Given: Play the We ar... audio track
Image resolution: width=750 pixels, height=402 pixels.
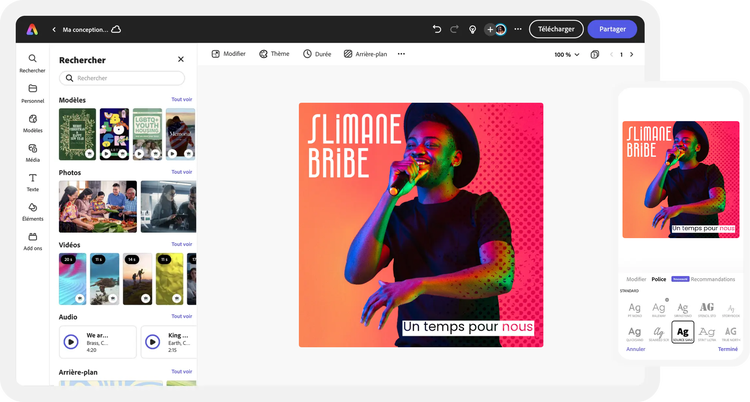Looking at the screenshot, I should 71,342.
